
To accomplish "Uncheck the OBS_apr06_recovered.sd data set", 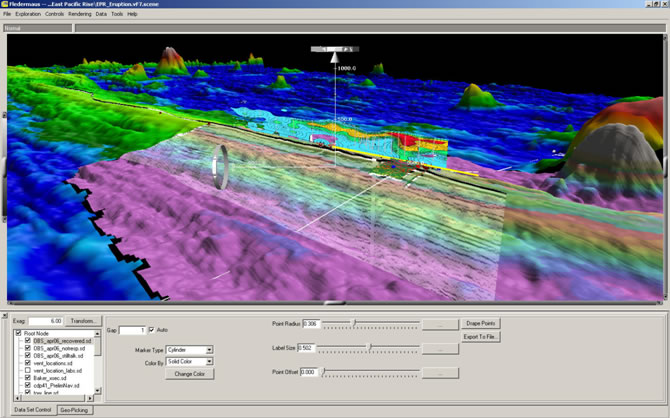I will 28,341.
